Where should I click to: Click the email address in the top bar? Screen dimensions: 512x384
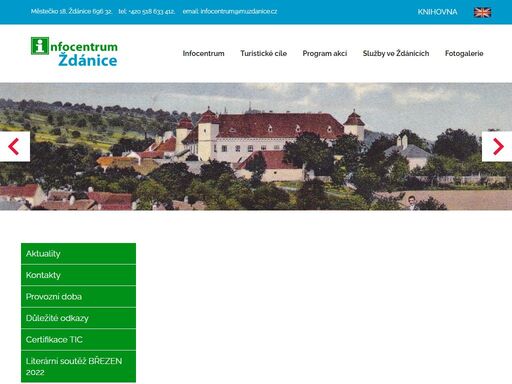pos(239,11)
